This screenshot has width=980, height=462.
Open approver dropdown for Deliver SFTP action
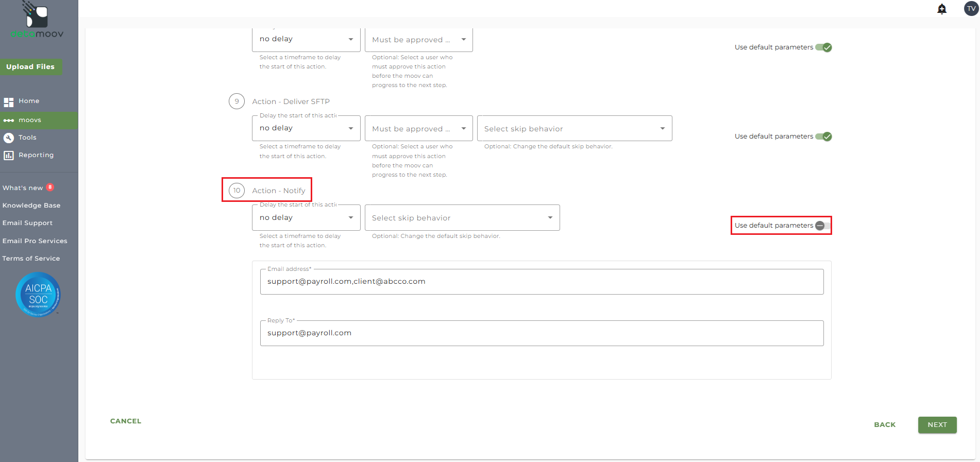[x=418, y=129]
